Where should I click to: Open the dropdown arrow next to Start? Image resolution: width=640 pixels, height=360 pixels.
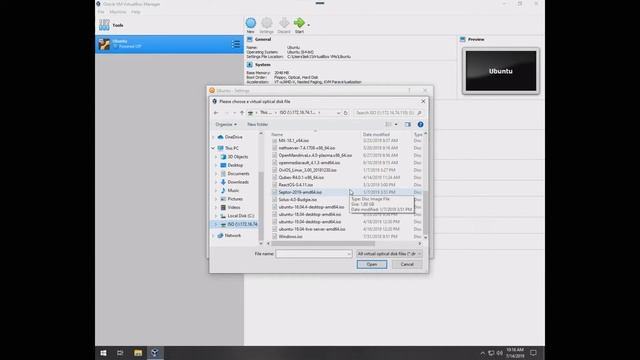point(309,25)
